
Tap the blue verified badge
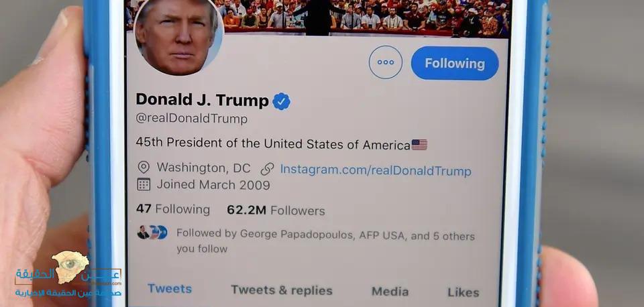click(281, 101)
